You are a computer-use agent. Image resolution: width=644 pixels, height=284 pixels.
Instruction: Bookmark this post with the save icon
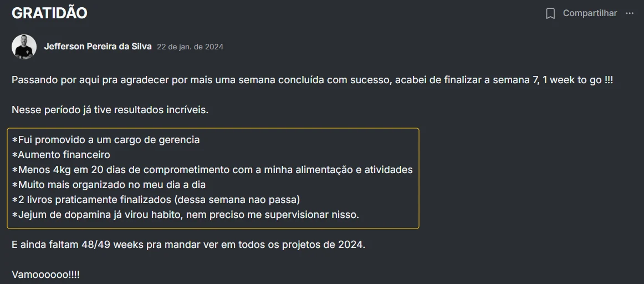(x=550, y=13)
